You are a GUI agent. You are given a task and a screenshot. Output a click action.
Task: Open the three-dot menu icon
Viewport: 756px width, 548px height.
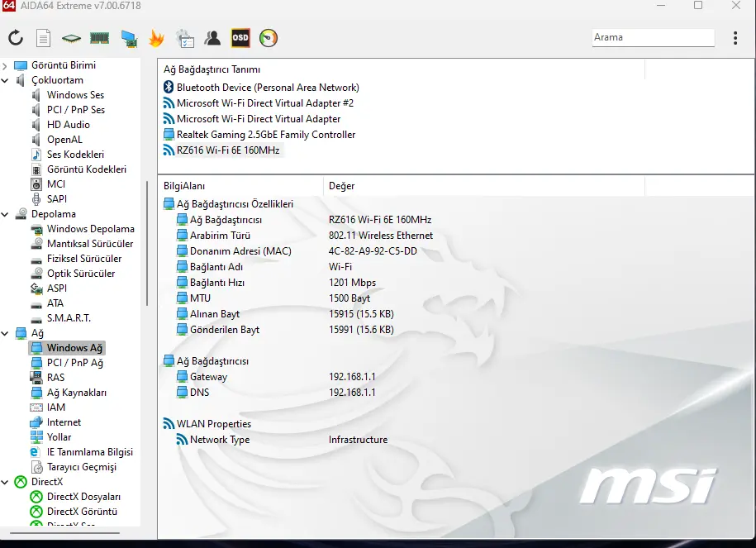735,38
